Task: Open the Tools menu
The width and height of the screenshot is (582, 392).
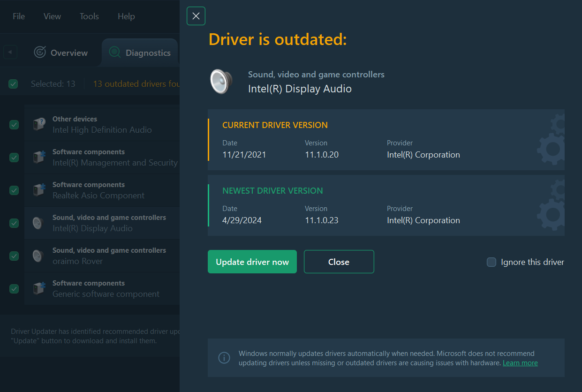Action: (x=89, y=16)
